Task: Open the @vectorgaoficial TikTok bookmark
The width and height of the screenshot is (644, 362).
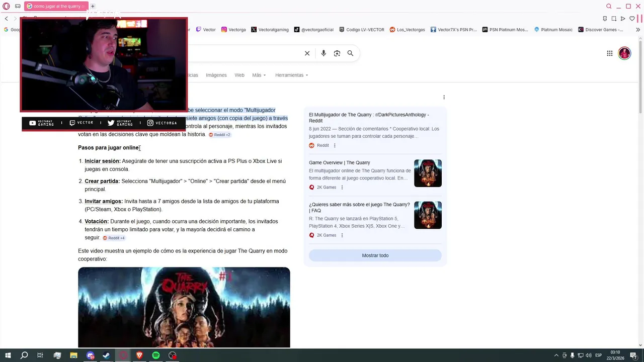Action: (x=314, y=30)
